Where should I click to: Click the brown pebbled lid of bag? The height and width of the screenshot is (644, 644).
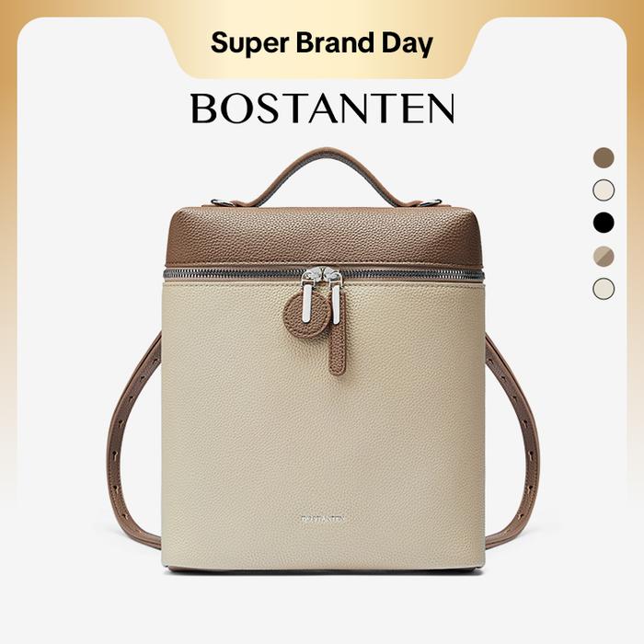[324, 237]
